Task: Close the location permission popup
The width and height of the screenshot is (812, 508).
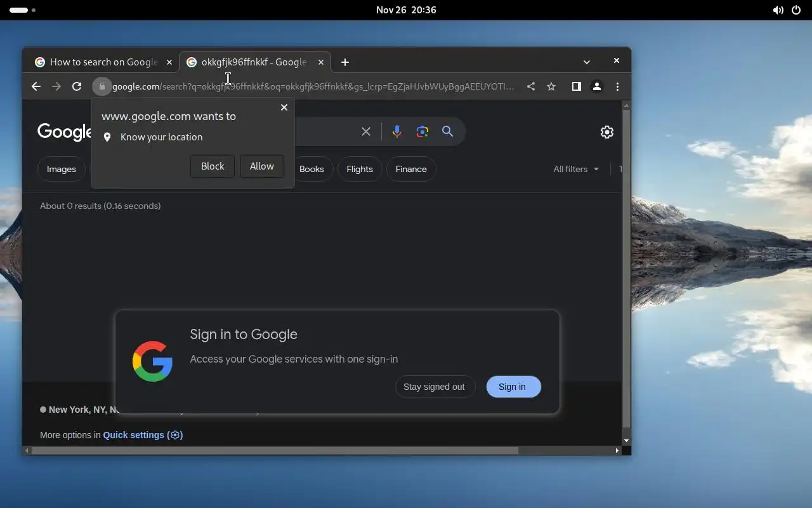Action: click(284, 107)
